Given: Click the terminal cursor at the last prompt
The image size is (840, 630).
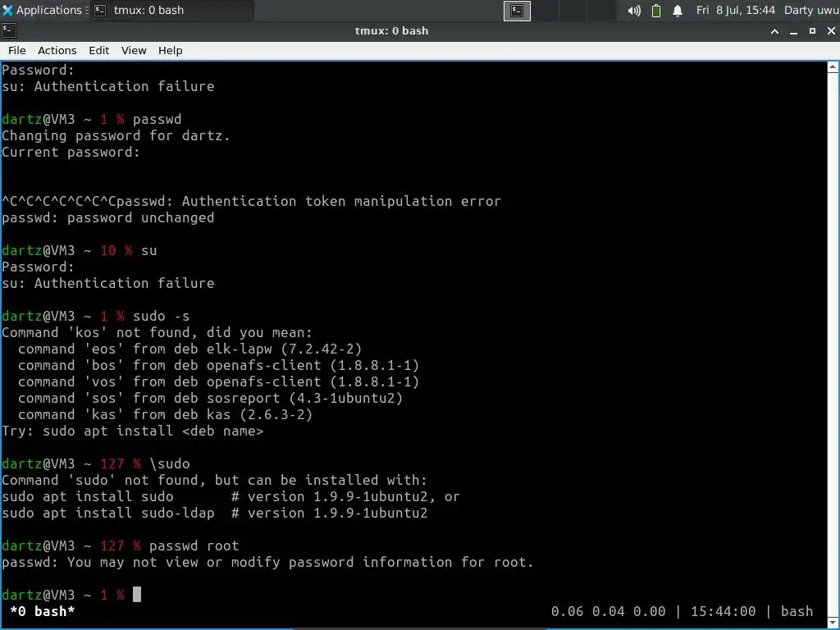Looking at the screenshot, I should tap(137, 594).
